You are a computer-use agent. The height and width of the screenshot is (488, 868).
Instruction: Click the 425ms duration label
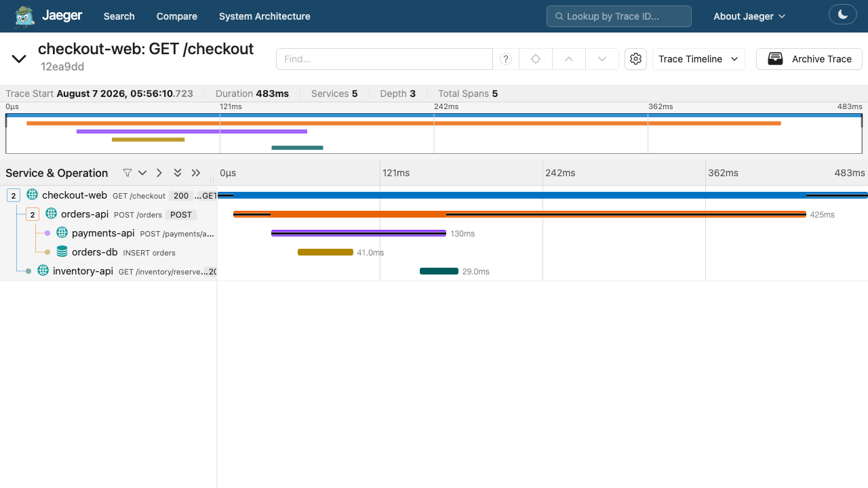[x=823, y=215]
